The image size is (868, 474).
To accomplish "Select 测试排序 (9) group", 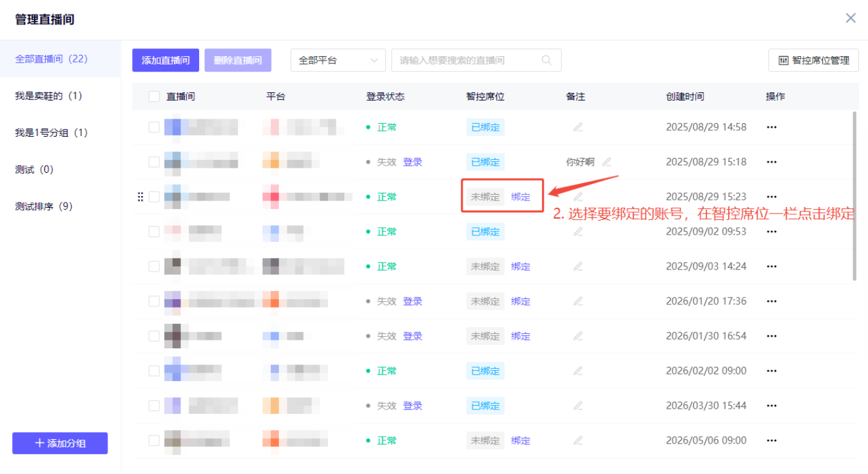I will tap(61, 206).
